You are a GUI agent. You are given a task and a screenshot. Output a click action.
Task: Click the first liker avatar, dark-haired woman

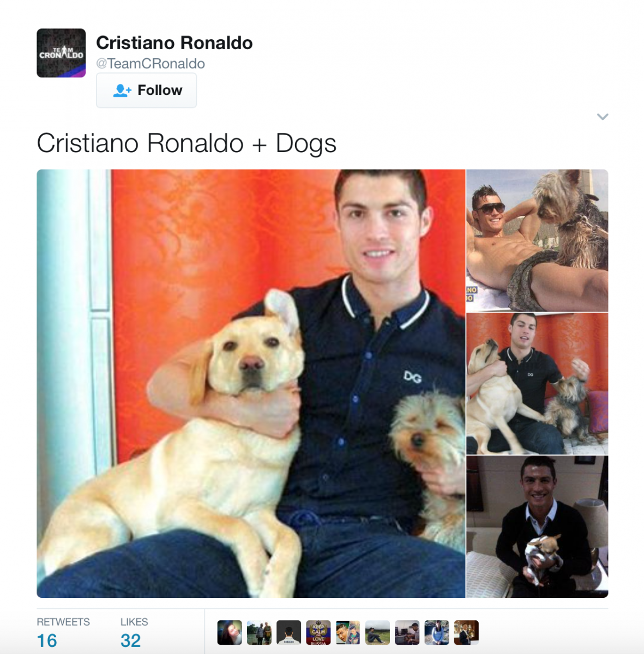tap(230, 633)
